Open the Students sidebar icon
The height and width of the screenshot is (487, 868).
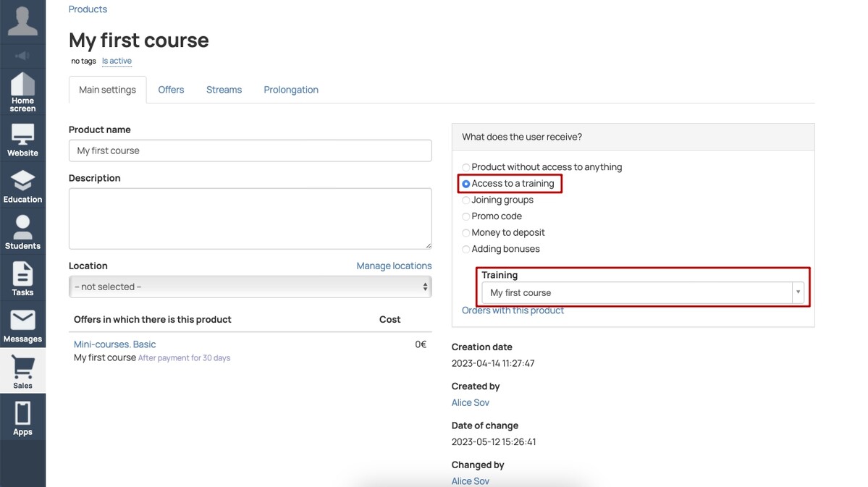coord(22,233)
